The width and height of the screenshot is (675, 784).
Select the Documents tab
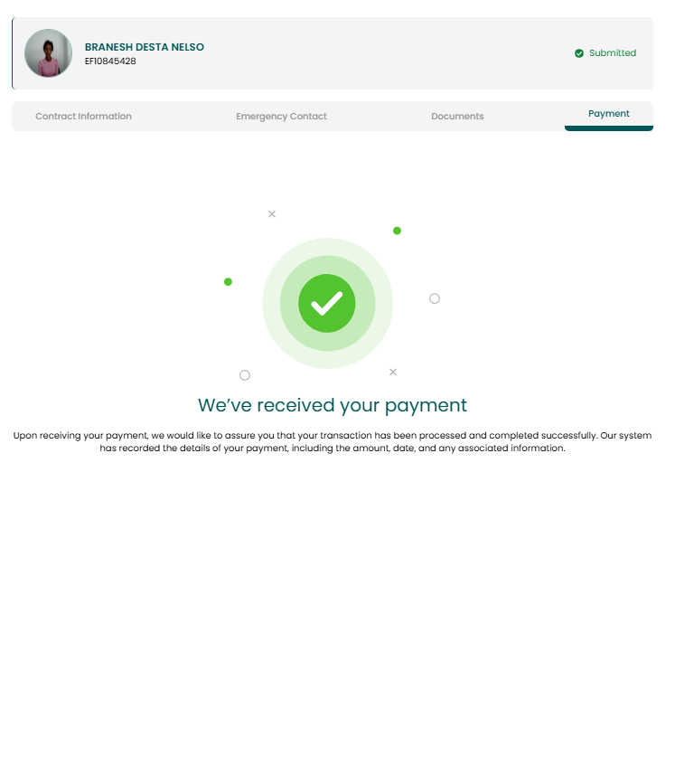pos(457,116)
